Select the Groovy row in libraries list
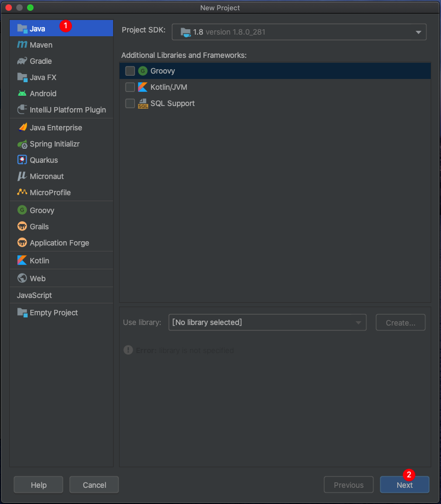441x504 pixels. pyautogui.click(x=275, y=71)
